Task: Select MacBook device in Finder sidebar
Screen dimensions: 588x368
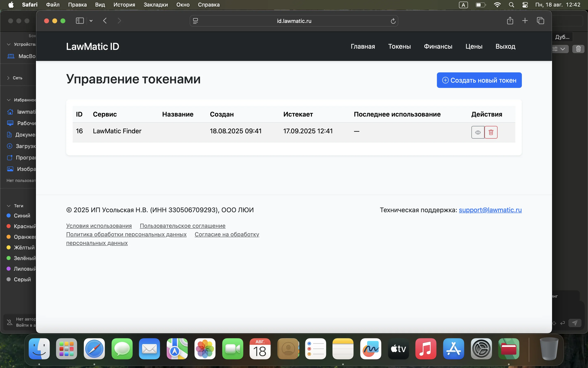Action: (21, 56)
